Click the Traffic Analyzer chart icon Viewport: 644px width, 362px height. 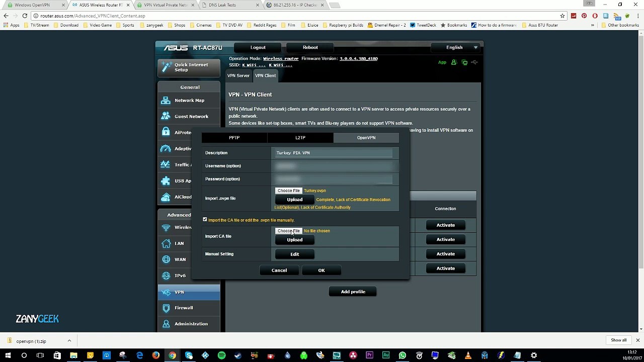click(166, 164)
